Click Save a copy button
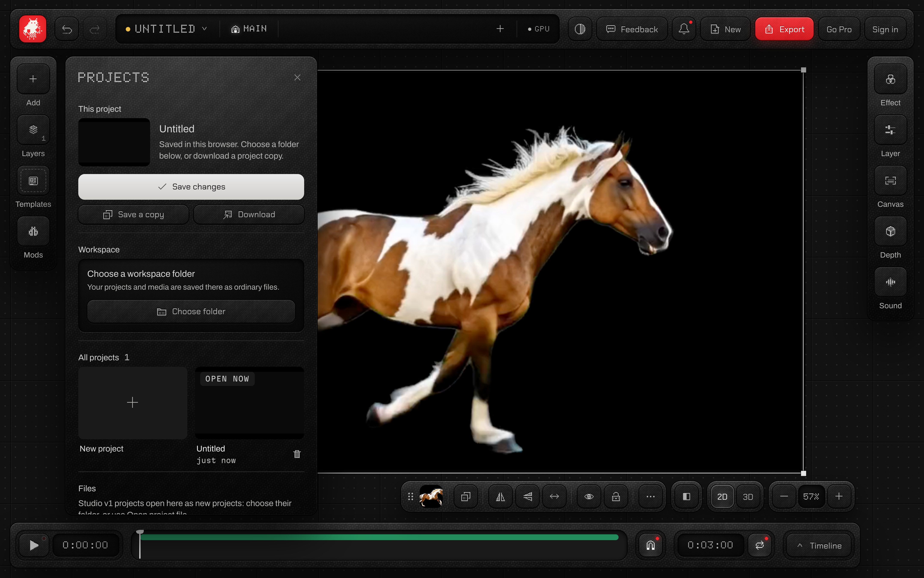 pyautogui.click(x=133, y=215)
